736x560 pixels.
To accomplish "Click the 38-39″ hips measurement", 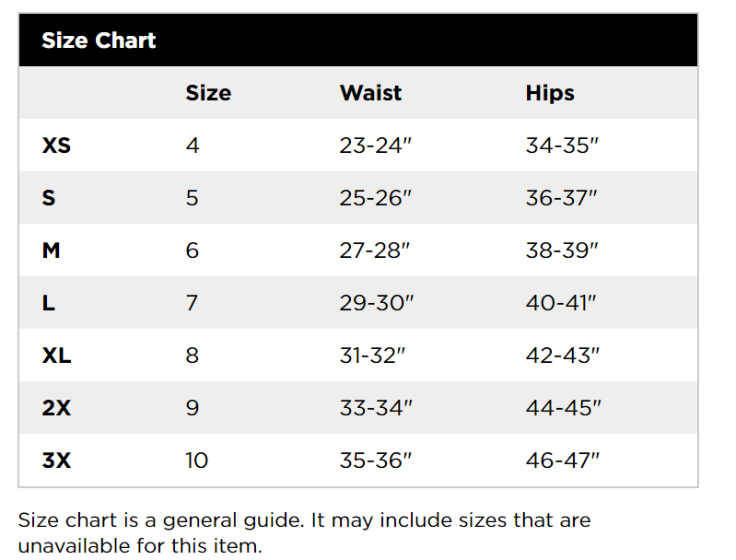I will (x=562, y=251).
